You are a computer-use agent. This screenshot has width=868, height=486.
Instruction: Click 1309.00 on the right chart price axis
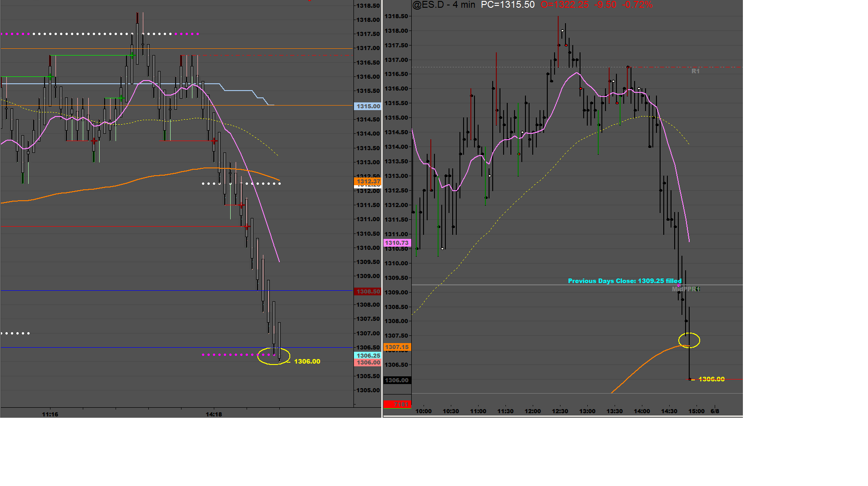point(397,293)
